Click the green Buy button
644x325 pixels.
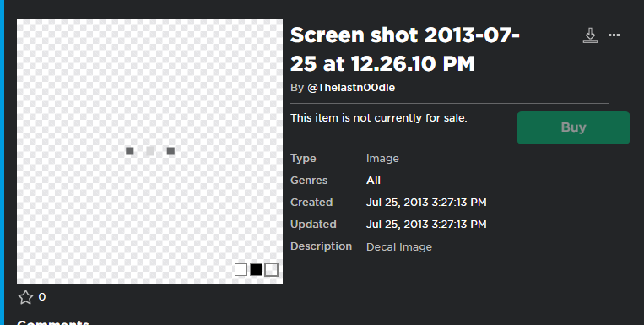573,127
